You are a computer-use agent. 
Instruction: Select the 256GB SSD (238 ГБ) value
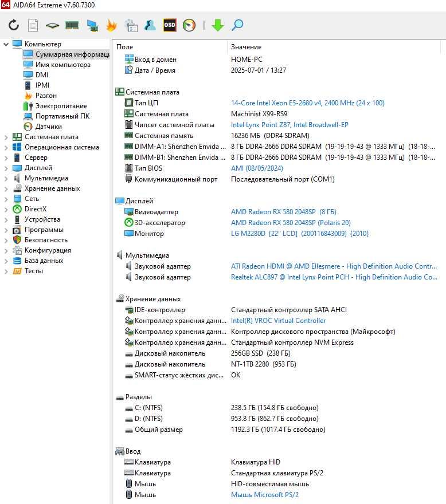(x=261, y=353)
